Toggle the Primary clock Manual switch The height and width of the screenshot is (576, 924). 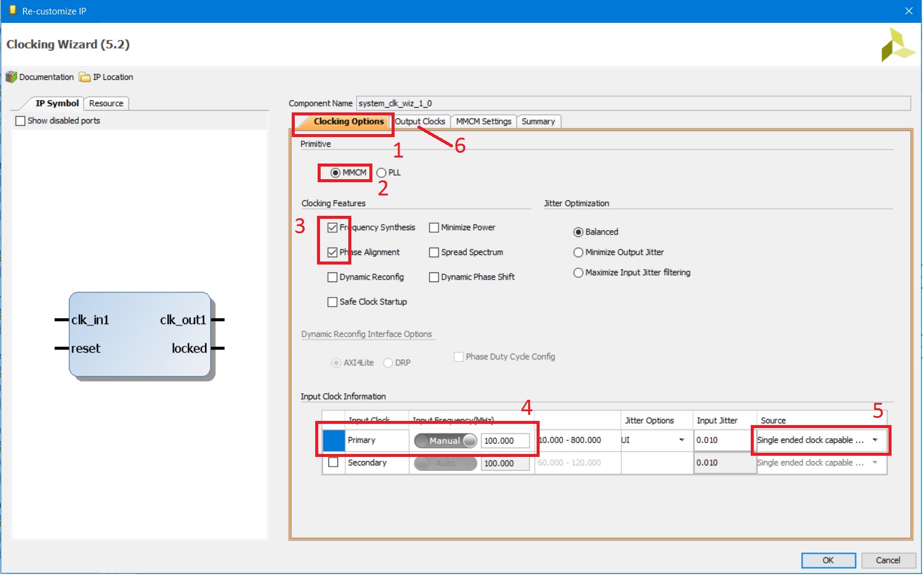coord(445,441)
